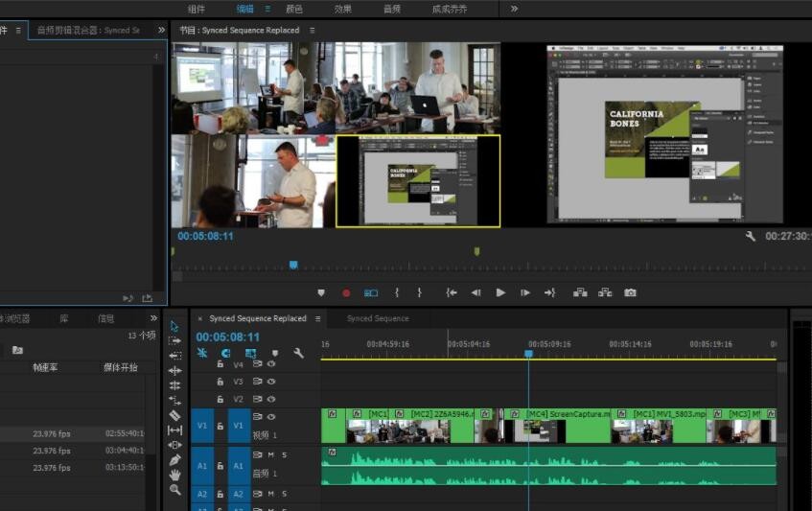
Task: Toggle the lock on track V3
Action: click(x=220, y=382)
